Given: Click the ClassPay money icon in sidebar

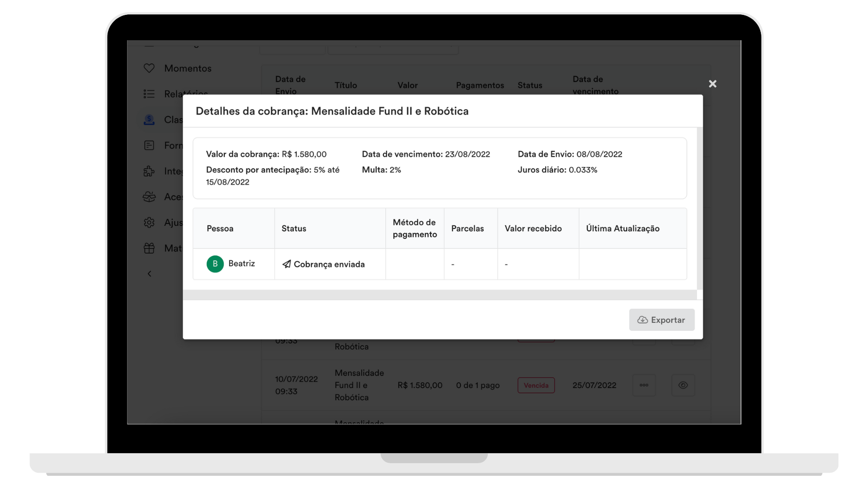Looking at the screenshot, I should [x=149, y=120].
